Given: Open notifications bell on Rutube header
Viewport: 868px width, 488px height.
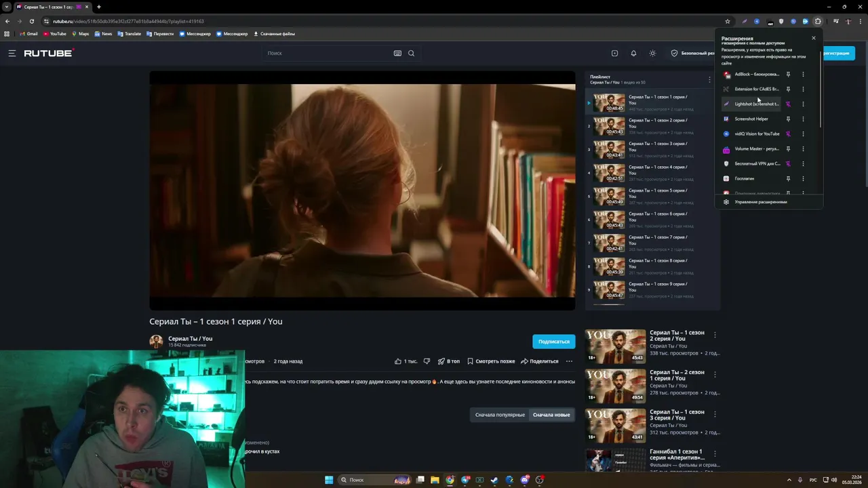Looking at the screenshot, I should point(633,53).
